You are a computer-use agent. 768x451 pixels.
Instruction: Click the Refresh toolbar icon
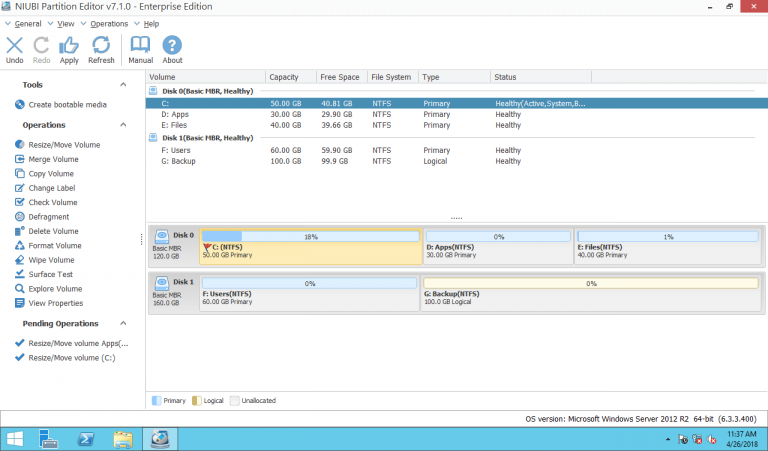[101, 46]
